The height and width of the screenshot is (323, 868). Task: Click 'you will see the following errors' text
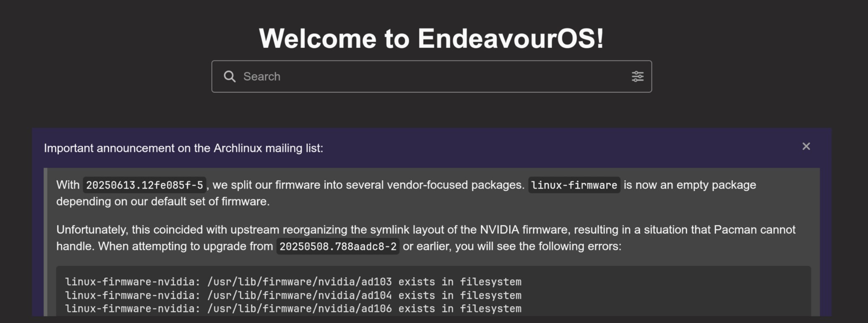(x=538, y=246)
